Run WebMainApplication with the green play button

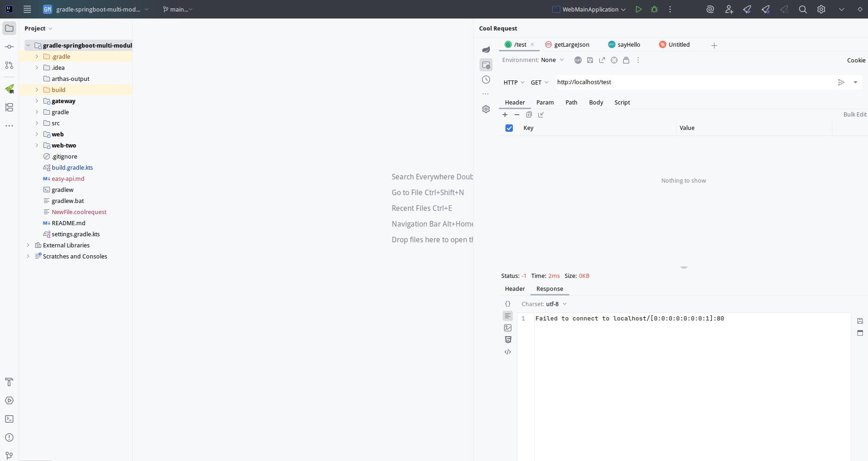[x=639, y=9]
